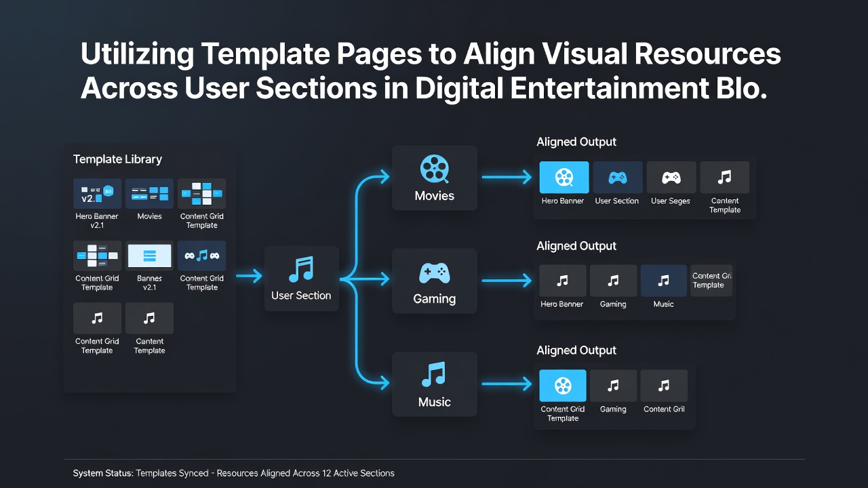Open the Hero Banner v2.1 template thumbnail
Viewport: 868px width, 488px height.
click(x=97, y=193)
